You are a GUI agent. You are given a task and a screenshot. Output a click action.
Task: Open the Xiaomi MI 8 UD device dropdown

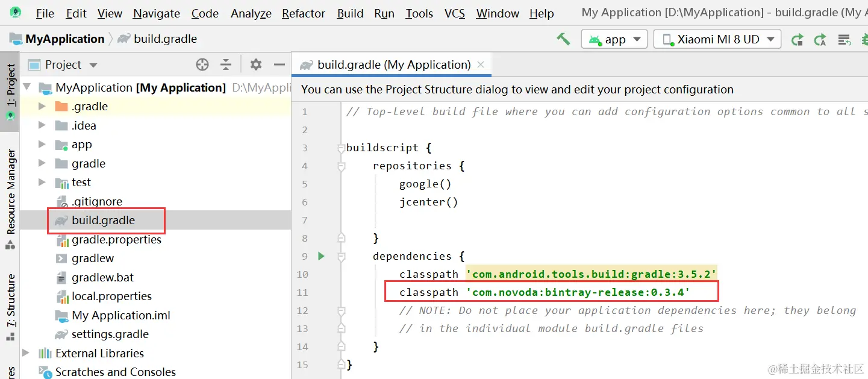[x=717, y=39]
